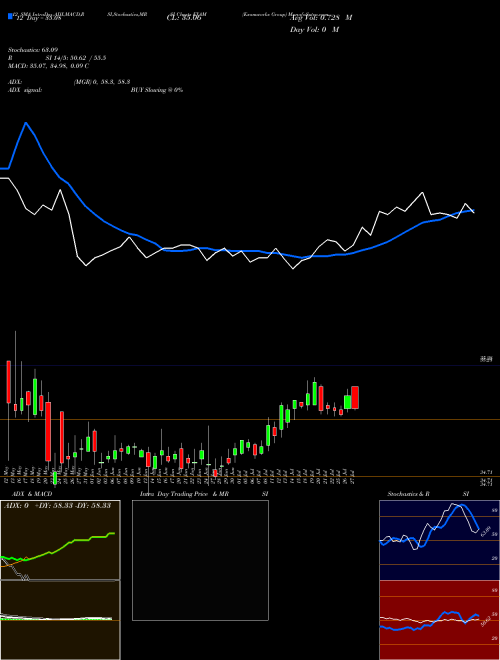Click the 'MACD: 35.07, 34.98, 0.09 C' readout
The image size is (500, 660).
(x=48, y=66)
